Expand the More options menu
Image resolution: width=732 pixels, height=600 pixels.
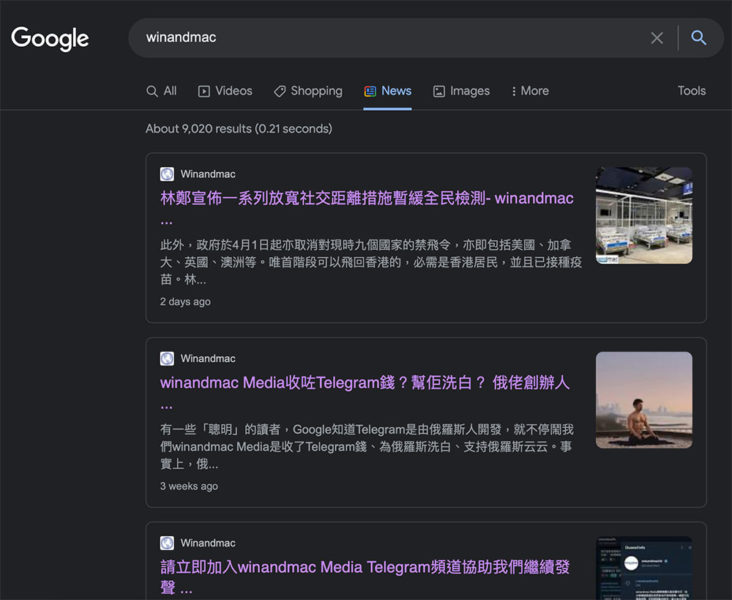(x=530, y=91)
